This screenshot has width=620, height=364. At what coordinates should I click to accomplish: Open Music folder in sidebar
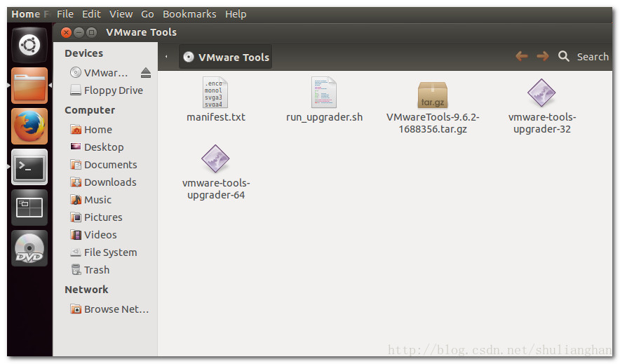90,200
